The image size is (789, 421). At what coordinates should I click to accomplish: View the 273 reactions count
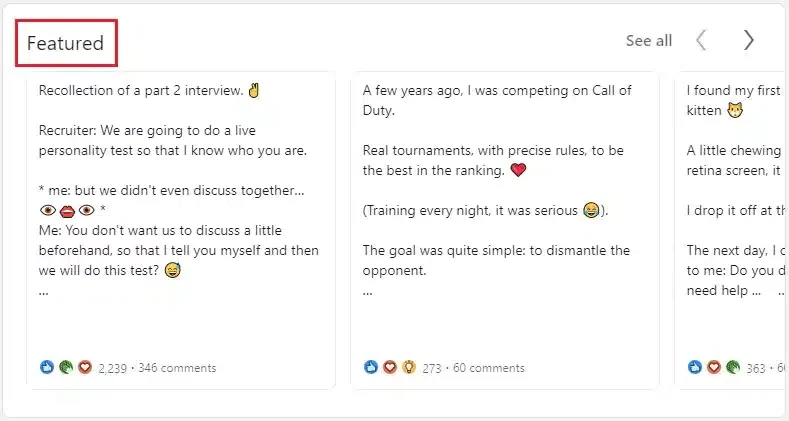click(x=432, y=369)
